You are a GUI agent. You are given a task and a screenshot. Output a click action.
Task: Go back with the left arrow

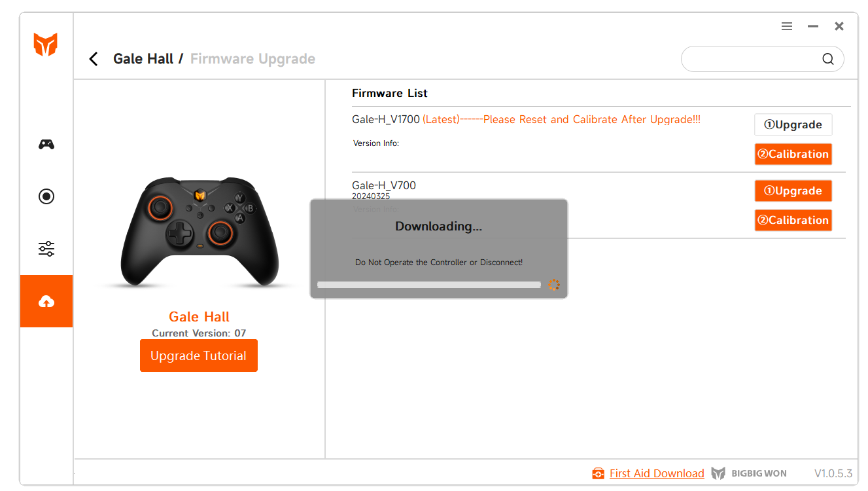94,59
